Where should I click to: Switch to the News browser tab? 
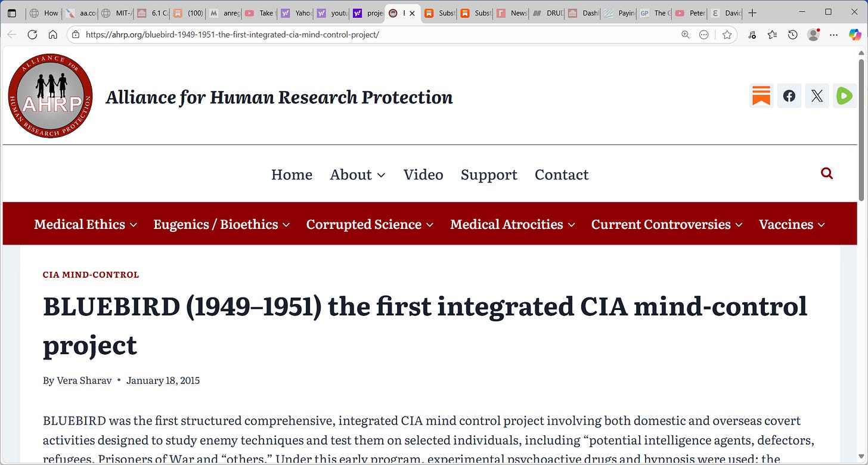coord(511,13)
